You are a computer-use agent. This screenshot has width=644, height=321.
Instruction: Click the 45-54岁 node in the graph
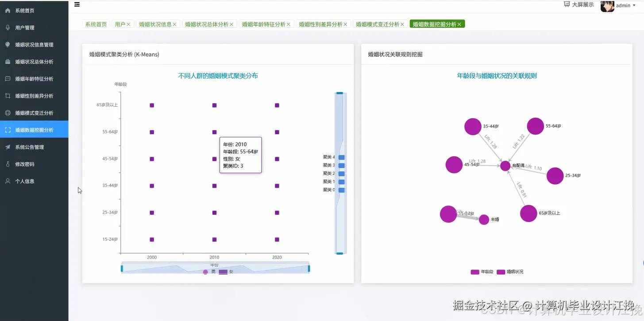(x=454, y=165)
